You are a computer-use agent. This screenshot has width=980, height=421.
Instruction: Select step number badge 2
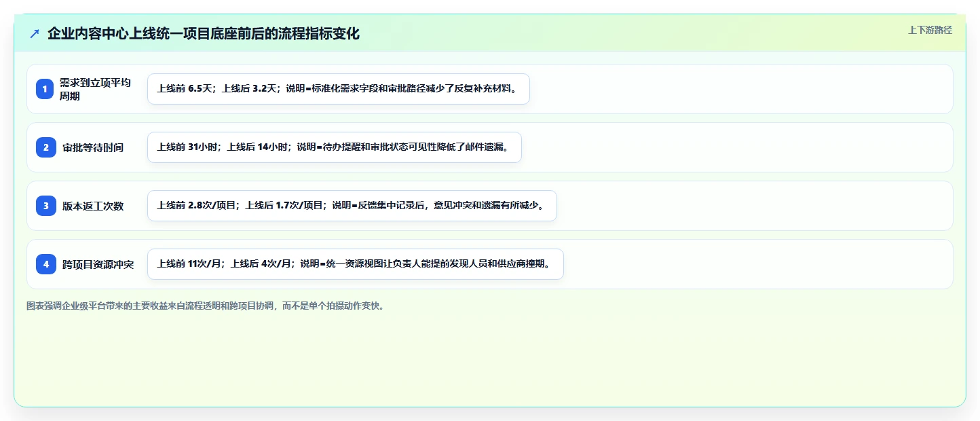[x=45, y=147]
